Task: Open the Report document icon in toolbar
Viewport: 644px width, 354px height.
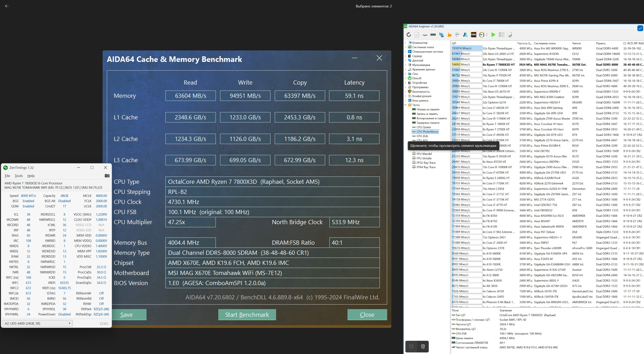Action: 417,35
